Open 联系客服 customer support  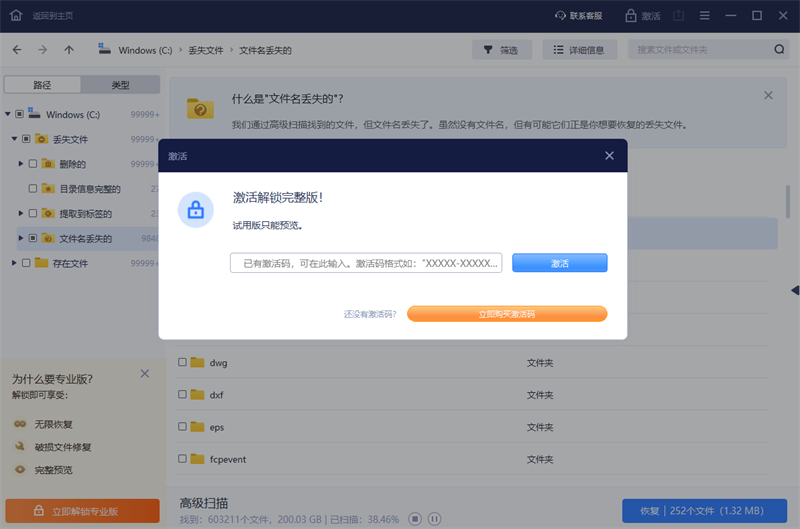click(x=579, y=16)
